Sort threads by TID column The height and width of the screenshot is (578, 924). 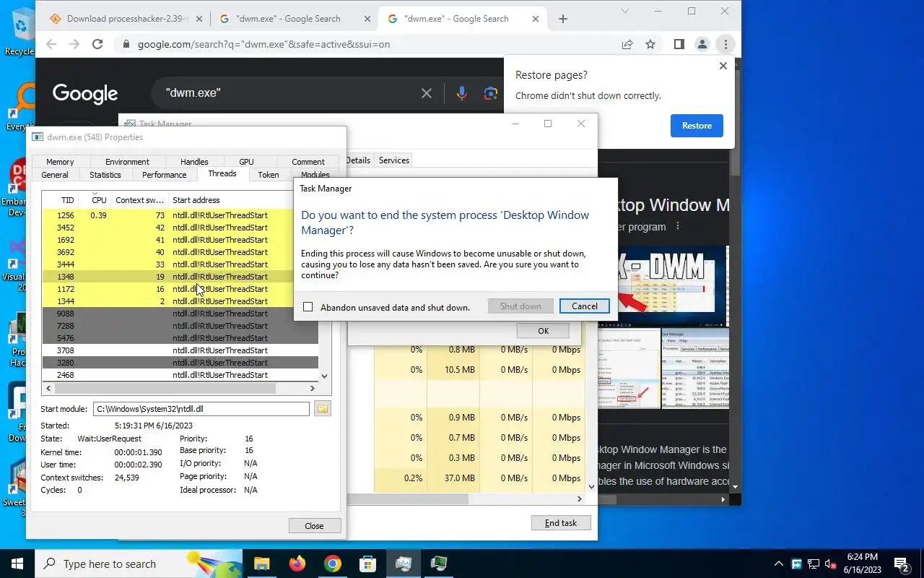point(61,200)
